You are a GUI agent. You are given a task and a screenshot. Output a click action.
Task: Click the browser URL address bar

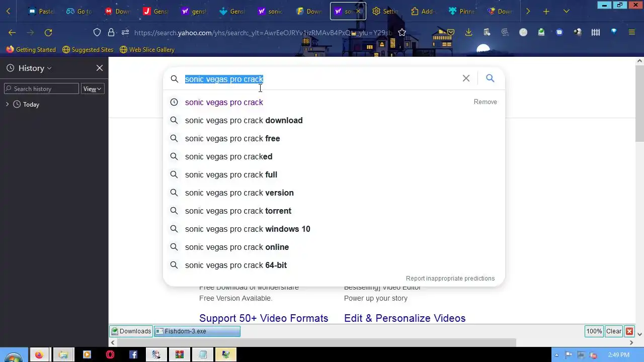click(263, 33)
